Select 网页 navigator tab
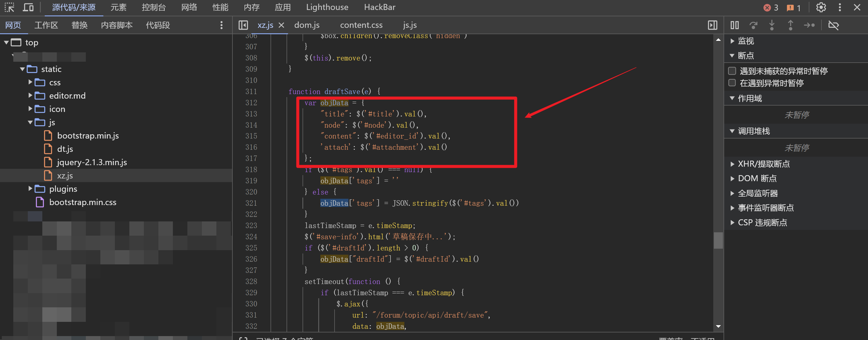 pyautogui.click(x=13, y=25)
